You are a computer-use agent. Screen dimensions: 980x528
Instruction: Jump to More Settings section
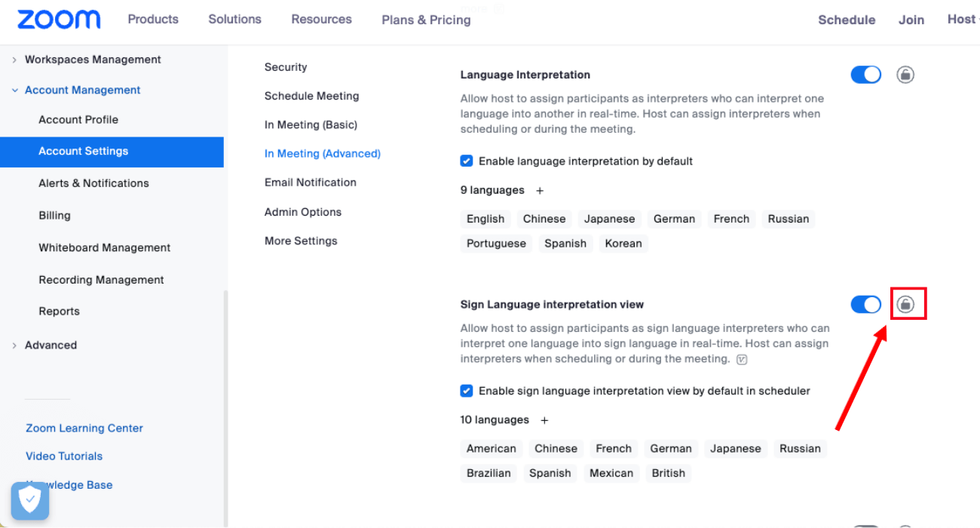301,241
